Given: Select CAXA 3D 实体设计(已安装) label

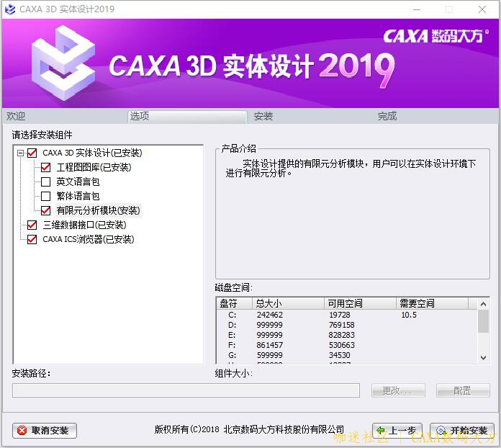Looking at the screenshot, I should coord(92,153).
